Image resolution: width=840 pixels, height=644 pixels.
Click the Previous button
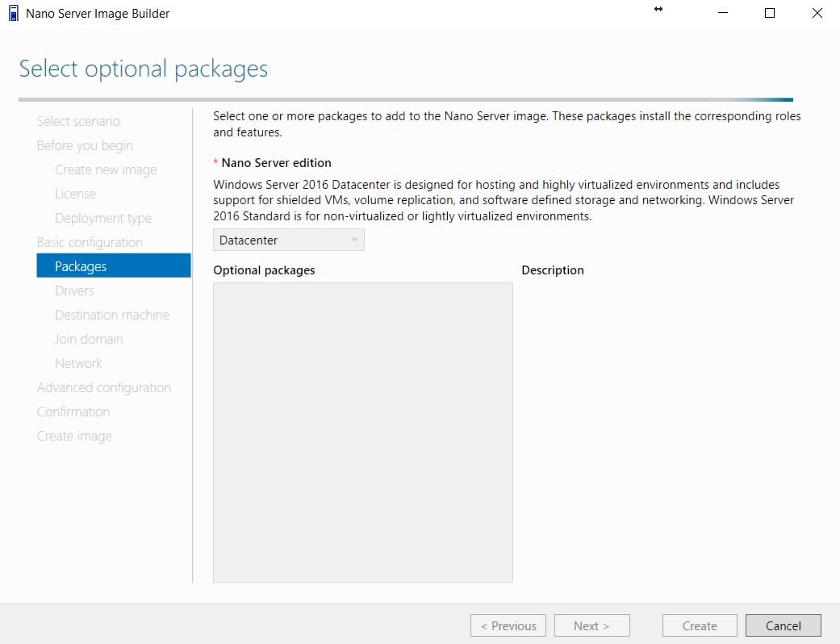click(x=508, y=625)
